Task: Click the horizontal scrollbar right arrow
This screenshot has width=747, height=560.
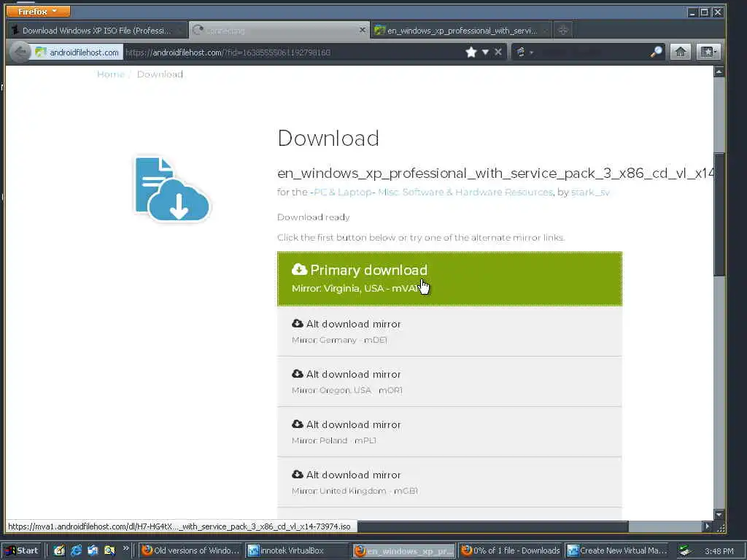Action: click(707, 526)
